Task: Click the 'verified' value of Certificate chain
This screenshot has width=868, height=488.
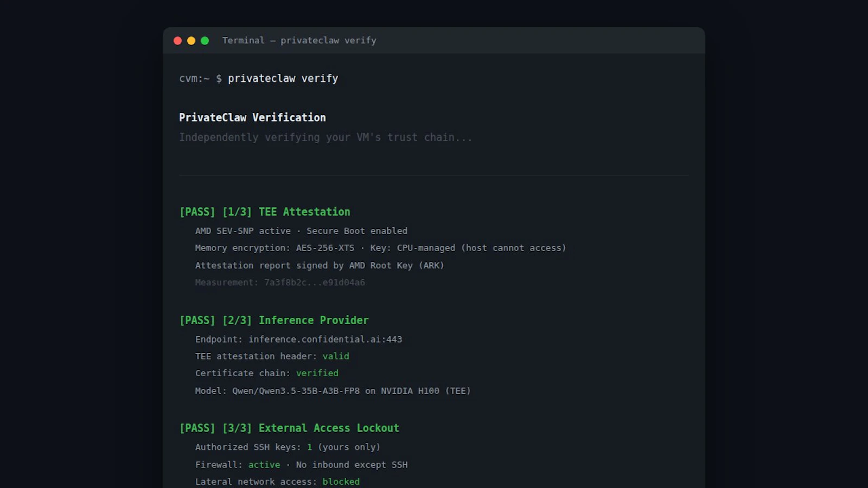Action: tap(317, 373)
